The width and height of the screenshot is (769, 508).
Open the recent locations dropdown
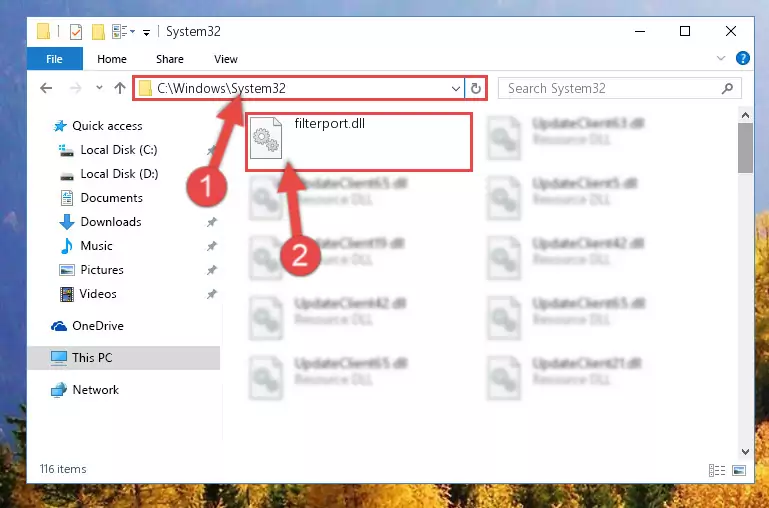click(x=99, y=88)
